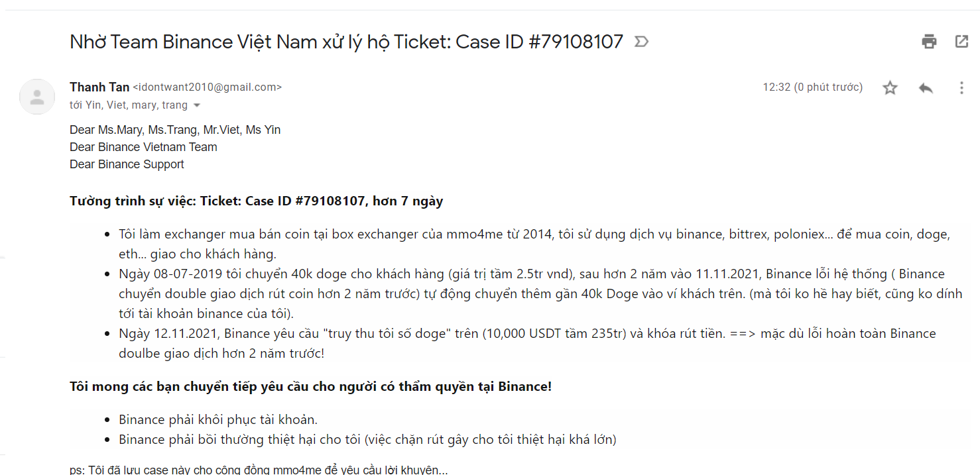The width and height of the screenshot is (980, 475).
Task: Click the bullet 'Binance phải khôi phục tài khoản'
Action: click(x=218, y=419)
